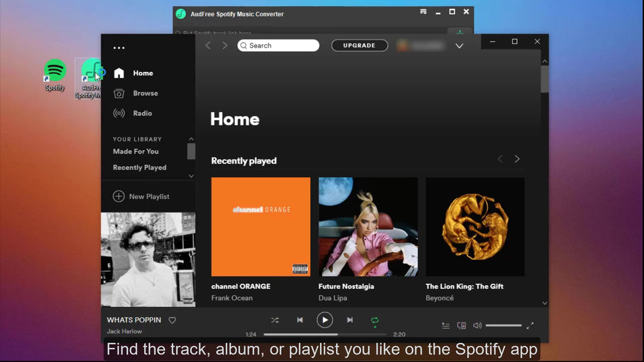
Task: Create a New Playlist
Action: pyautogui.click(x=141, y=196)
